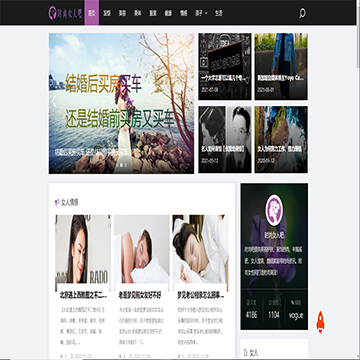Click the 时尚女人吧 site logo in header
This screenshot has width=360, height=360.
point(65,13)
